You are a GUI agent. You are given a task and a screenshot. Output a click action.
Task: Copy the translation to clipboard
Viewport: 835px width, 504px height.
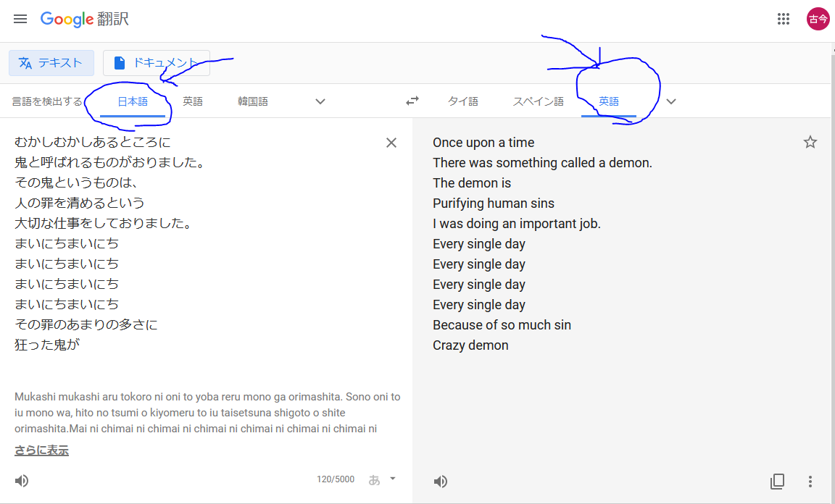(778, 481)
